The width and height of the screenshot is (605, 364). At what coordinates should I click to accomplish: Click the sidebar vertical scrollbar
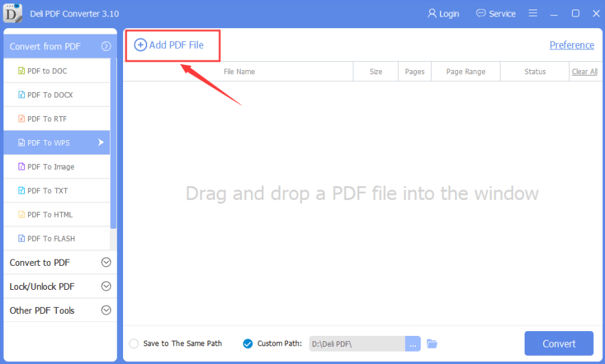113,143
